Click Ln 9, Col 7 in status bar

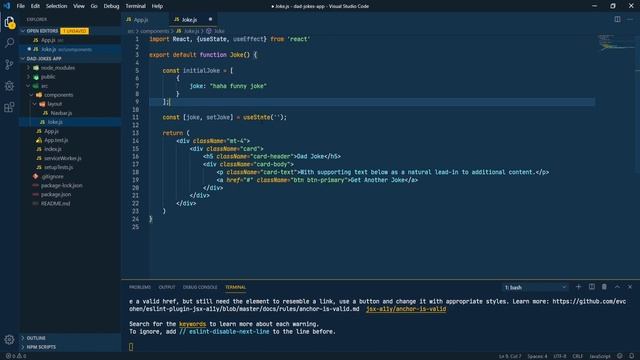pyautogui.click(x=509, y=356)
